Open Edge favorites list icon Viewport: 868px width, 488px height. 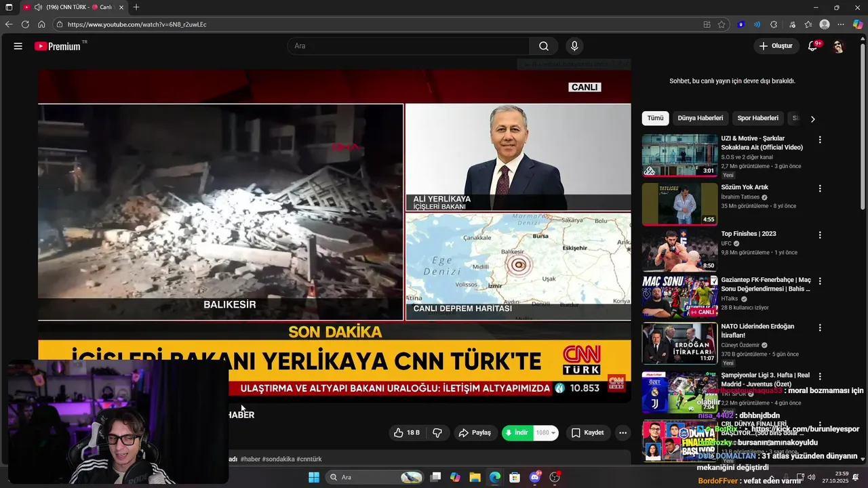coord(808,24)
